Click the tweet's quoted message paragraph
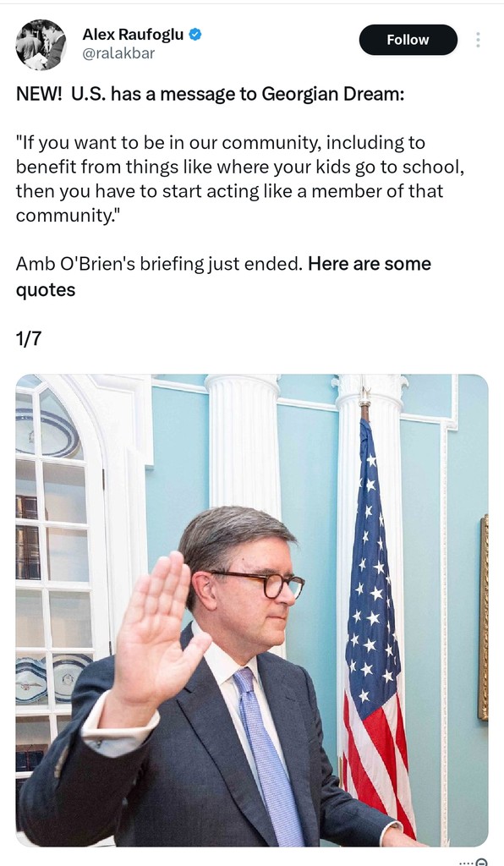This screenshot has height=866, width=504. click(239, 178)
